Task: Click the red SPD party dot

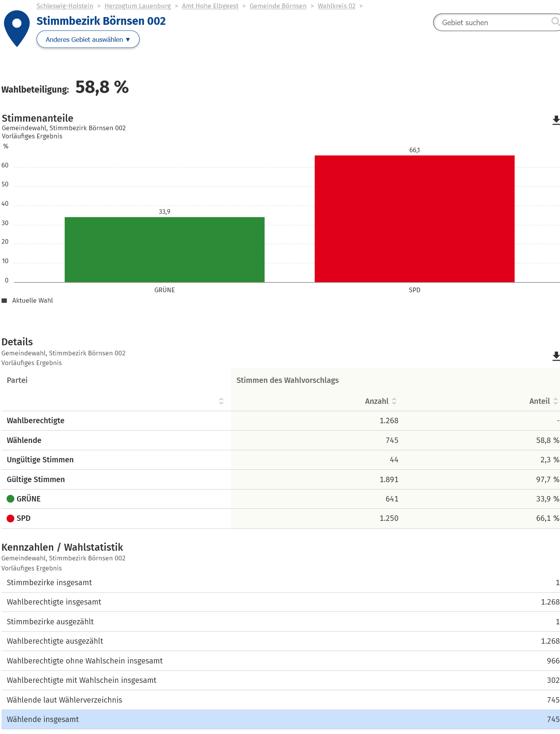Action: (10, 519)
